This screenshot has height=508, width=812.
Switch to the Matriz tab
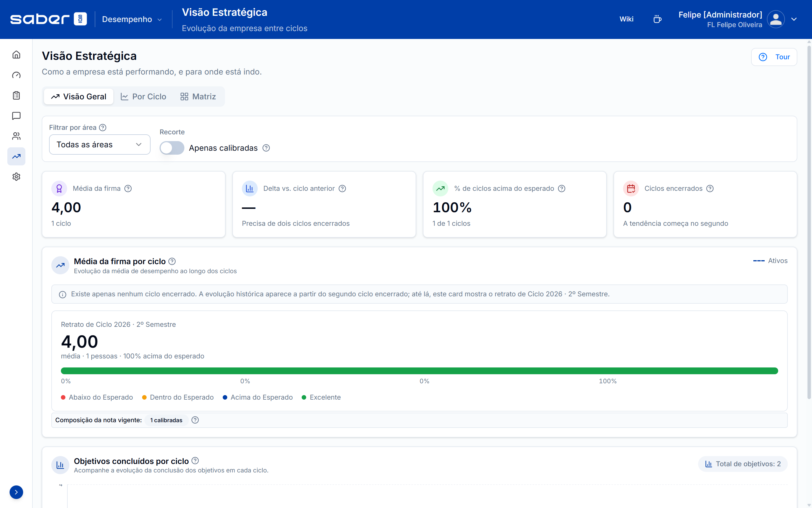pyautogui.click(x=198, y=97)
